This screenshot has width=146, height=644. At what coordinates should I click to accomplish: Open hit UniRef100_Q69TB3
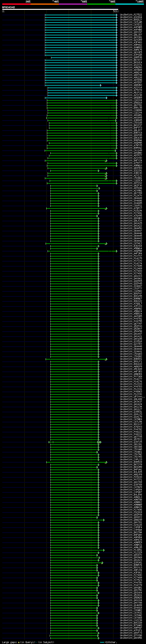(x=131, y=168)
